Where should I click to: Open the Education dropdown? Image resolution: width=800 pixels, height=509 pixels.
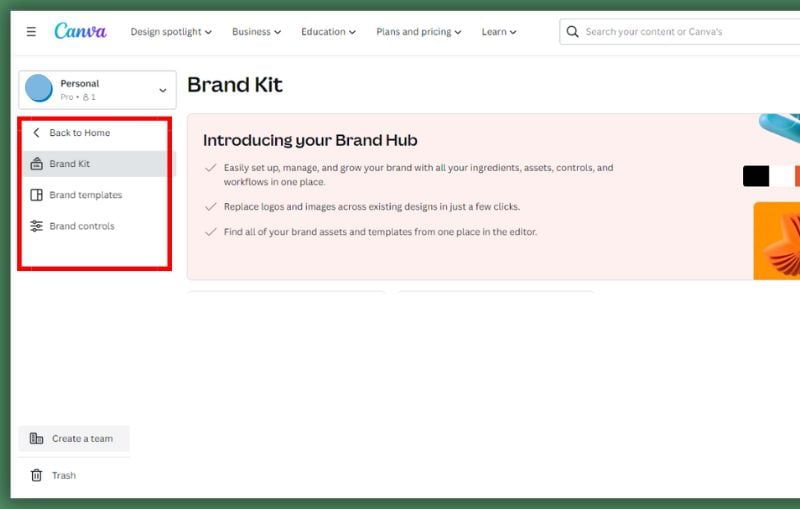pos(328,32)
